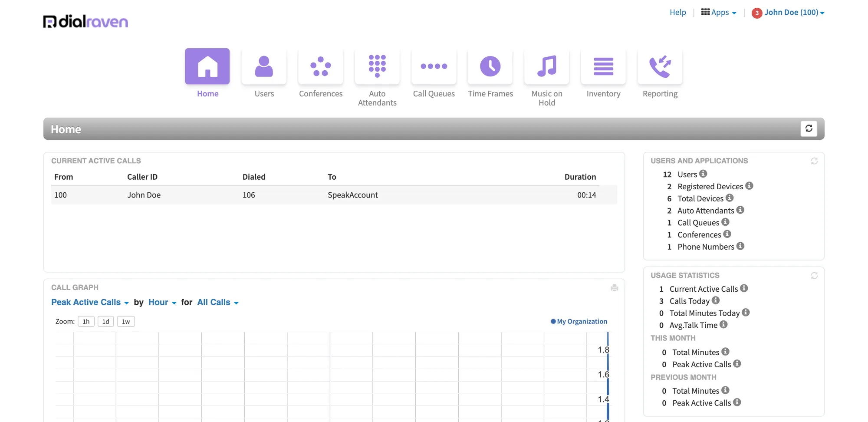Toggle My Organization series in graph legend
Image resolution: width=868 pixels, height=422 pixels.
point(579,322)
